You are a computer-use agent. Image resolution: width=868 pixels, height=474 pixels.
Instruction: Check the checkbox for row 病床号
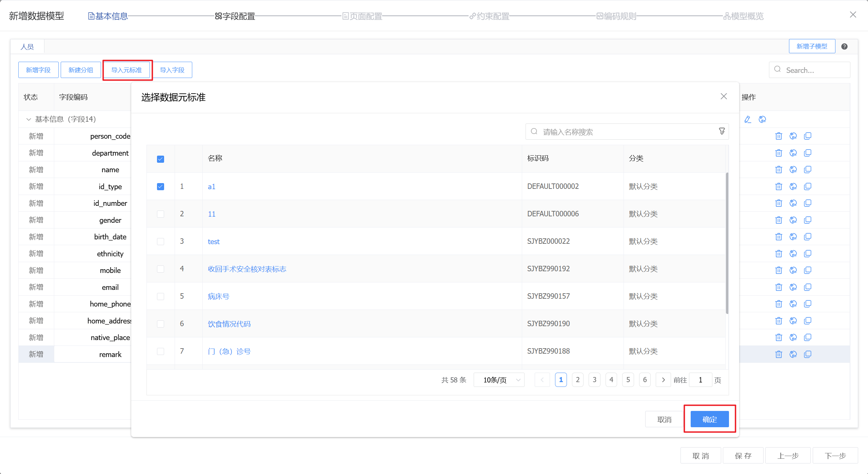[160, 296]
